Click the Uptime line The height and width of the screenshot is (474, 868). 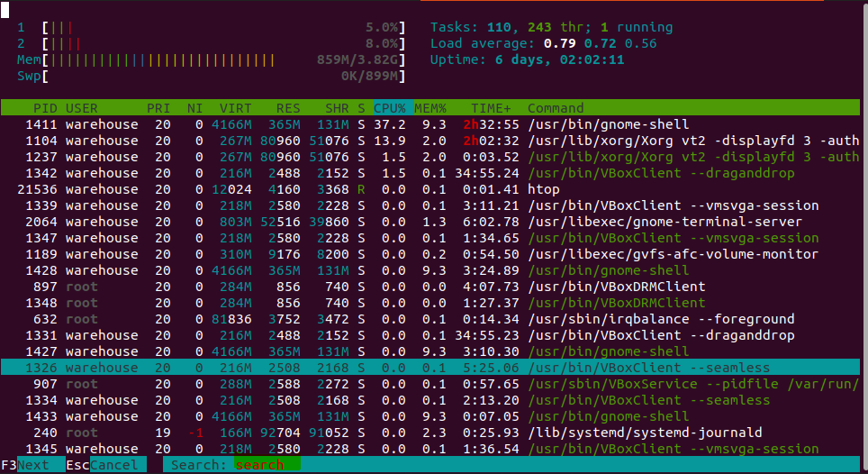(527, 59)
